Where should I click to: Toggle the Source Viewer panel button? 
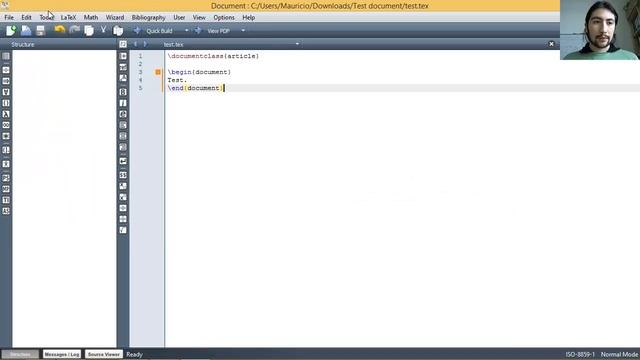click(x=104, y=354)
